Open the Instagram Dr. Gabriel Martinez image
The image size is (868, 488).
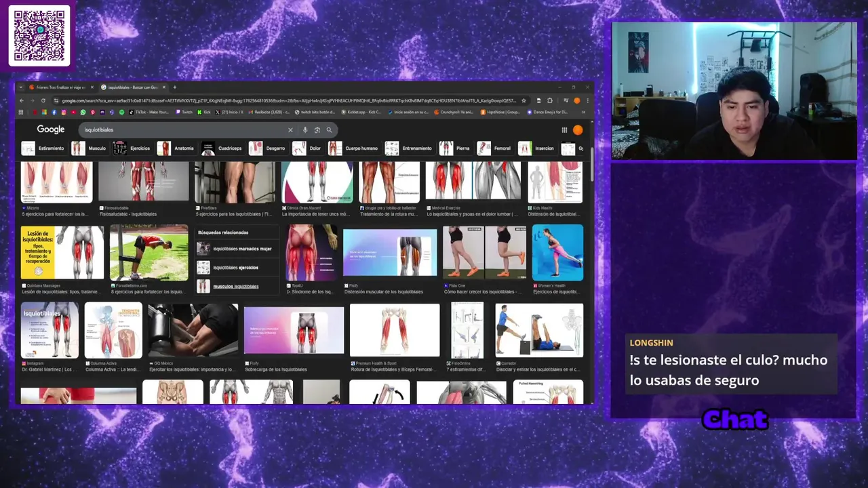pyautogui.click(x=50, y=330)
